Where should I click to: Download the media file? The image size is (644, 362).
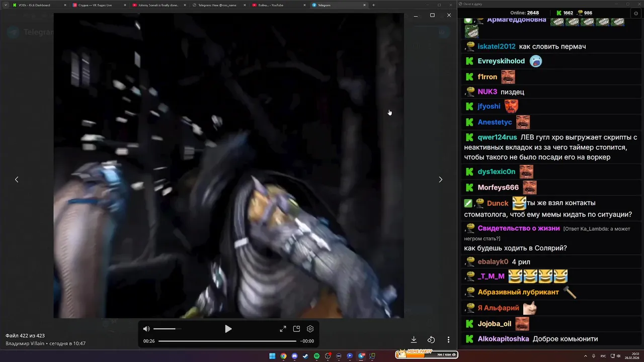[x=414, y=340]
